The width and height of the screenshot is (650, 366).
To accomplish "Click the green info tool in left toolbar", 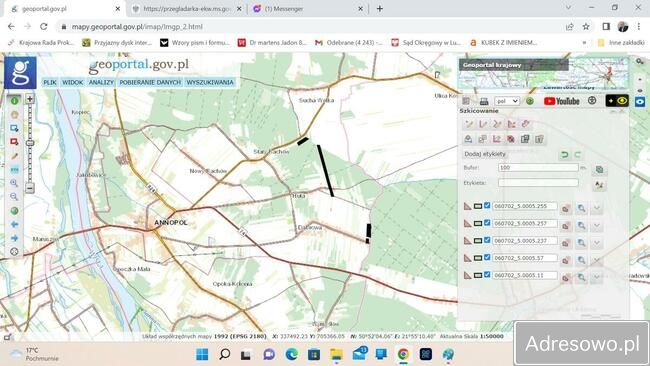I will tap(15, 101).
